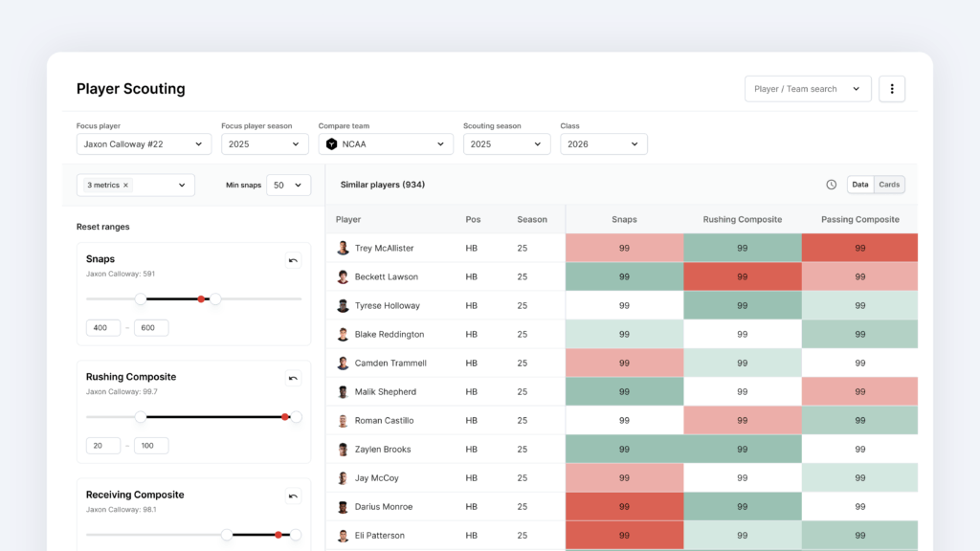Image resolution: width=980 pixels, height=551 pixels.
Task: Click the clock history icon
Action: [x=831, y=185]
